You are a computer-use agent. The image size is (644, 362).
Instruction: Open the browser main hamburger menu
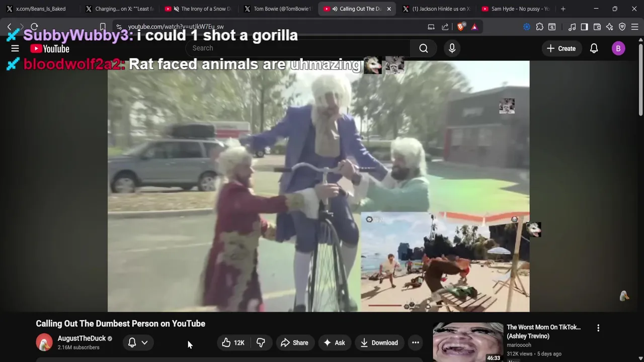pyautogui.click(x=634, y=27)
